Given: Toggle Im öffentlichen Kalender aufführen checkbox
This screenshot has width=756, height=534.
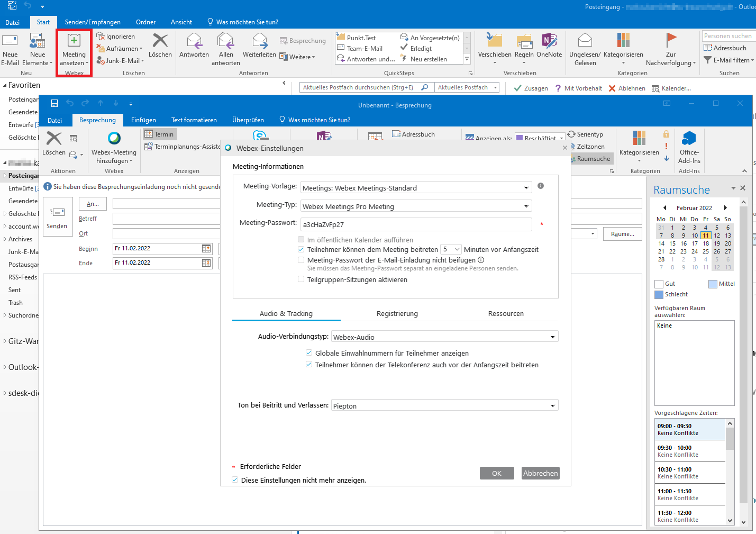Looking at the screenshot, I should pyautogui.click(x=301, y=240).
